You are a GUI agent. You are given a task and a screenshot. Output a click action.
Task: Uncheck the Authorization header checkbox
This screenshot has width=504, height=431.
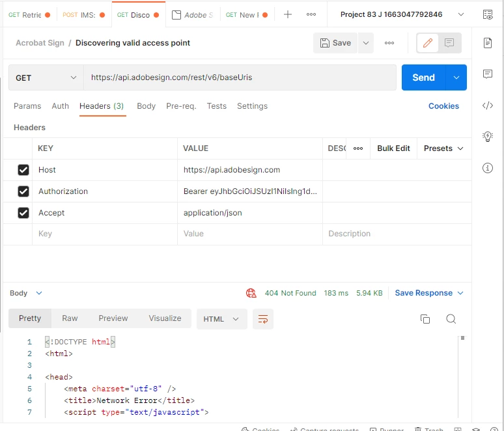click(23, 191)
